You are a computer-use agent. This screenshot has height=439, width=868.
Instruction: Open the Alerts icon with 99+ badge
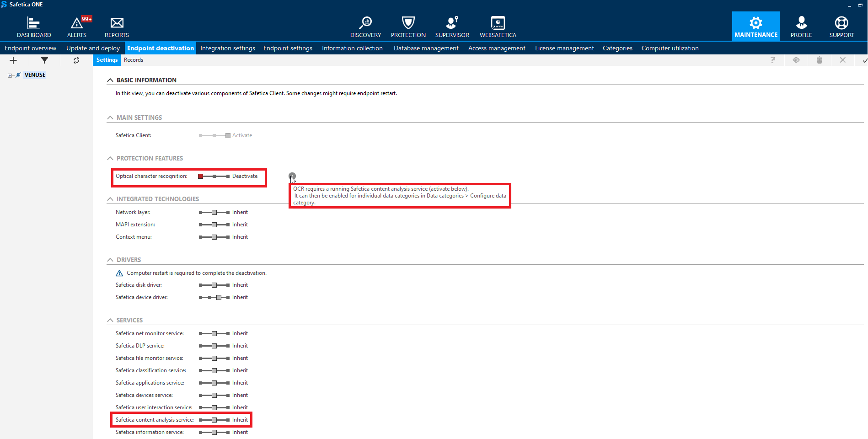point(77,27)
